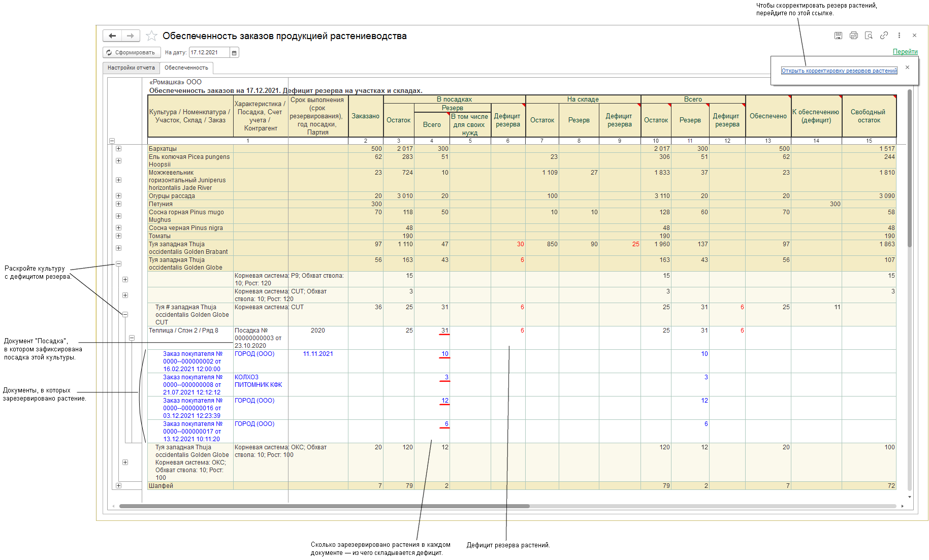Open the three-dot more actions menu

point(899,36)
